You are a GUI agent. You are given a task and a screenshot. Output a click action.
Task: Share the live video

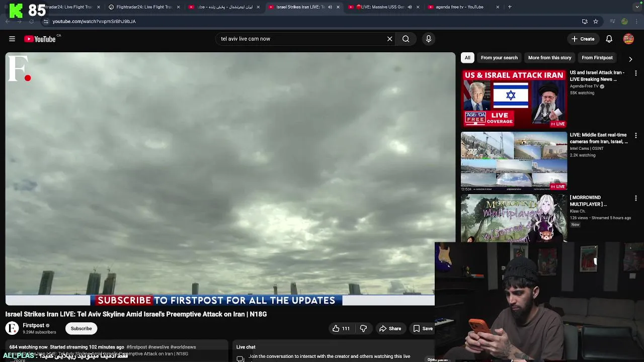click(x=390, y=328)
